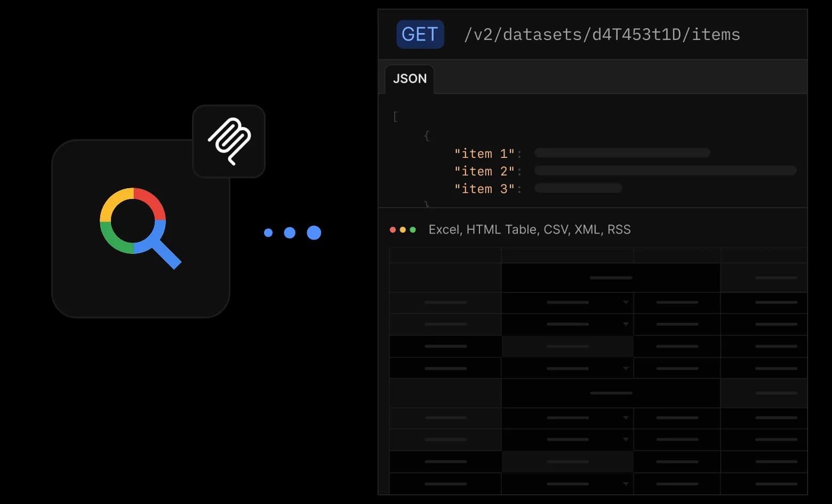The image size is (832, 504).
Task: Click the green window dot beside Excel label
Action: pos(413,230)
